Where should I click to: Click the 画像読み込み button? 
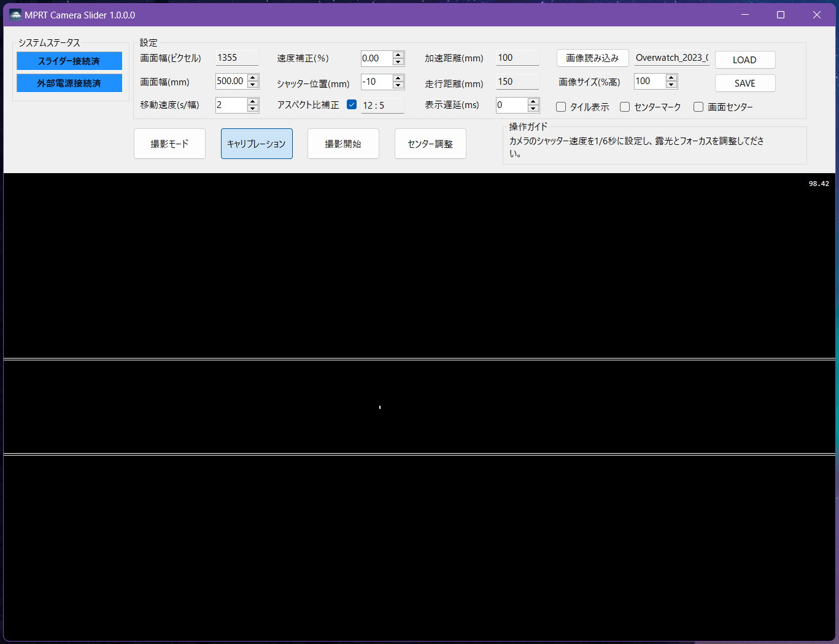pyautogui.click(x=592, y=58)
